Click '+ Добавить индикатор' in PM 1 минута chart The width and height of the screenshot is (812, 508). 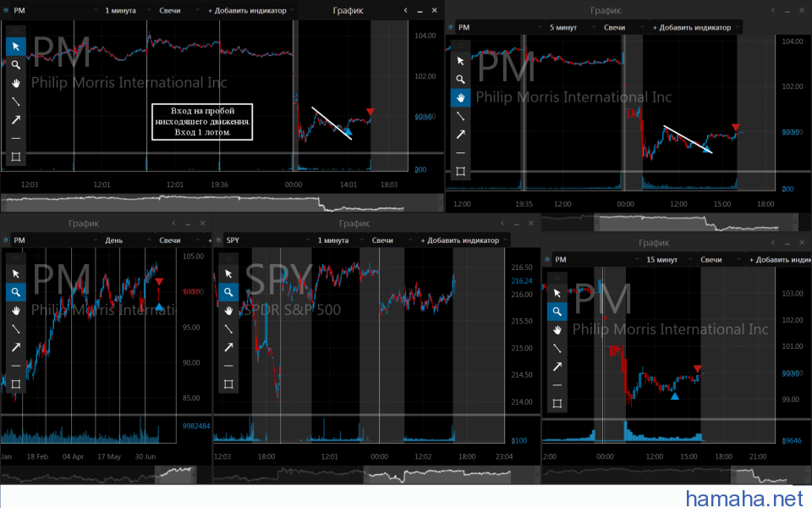[250, 10]
